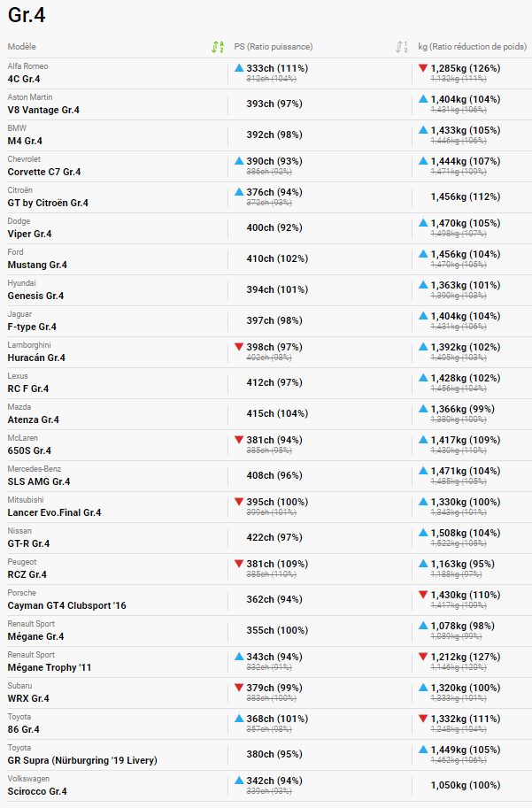Click red down arrow beside 1,332kg Toyota 86
Viewport: 532px width, 808px height.
click(423, 718)
